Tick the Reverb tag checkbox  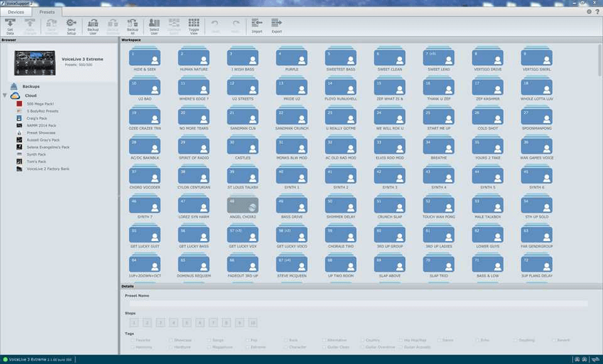point(554,340)
